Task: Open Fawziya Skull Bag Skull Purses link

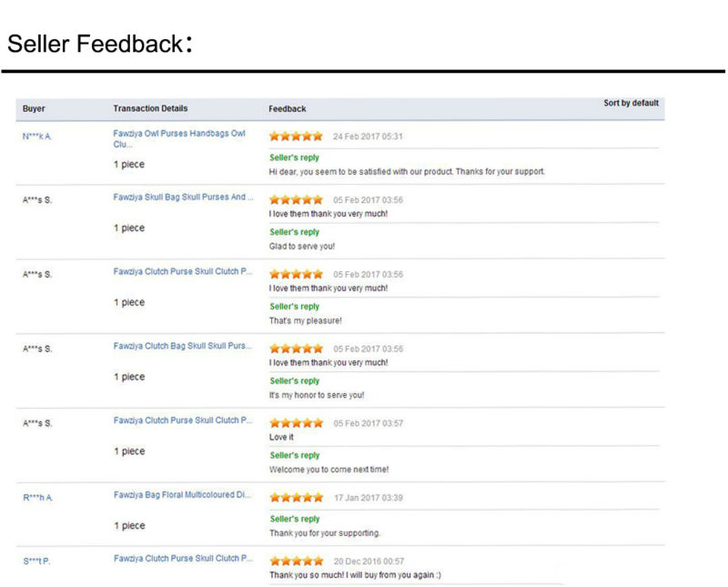Action: point(183,197)
